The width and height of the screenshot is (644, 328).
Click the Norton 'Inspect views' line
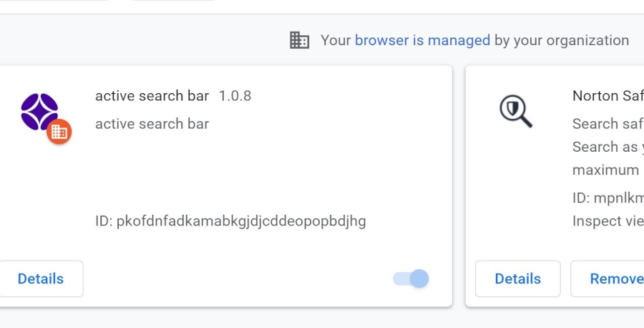point(608,221)
